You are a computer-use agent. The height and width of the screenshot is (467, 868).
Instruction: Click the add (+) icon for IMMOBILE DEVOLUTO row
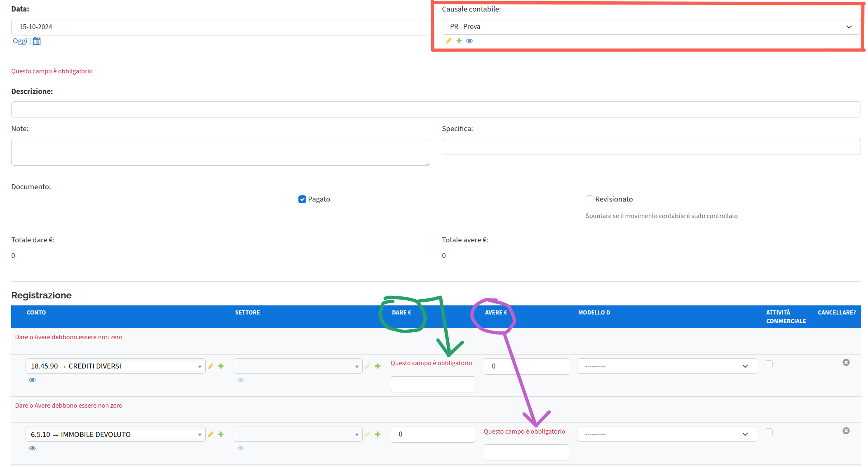coord(221,433)
